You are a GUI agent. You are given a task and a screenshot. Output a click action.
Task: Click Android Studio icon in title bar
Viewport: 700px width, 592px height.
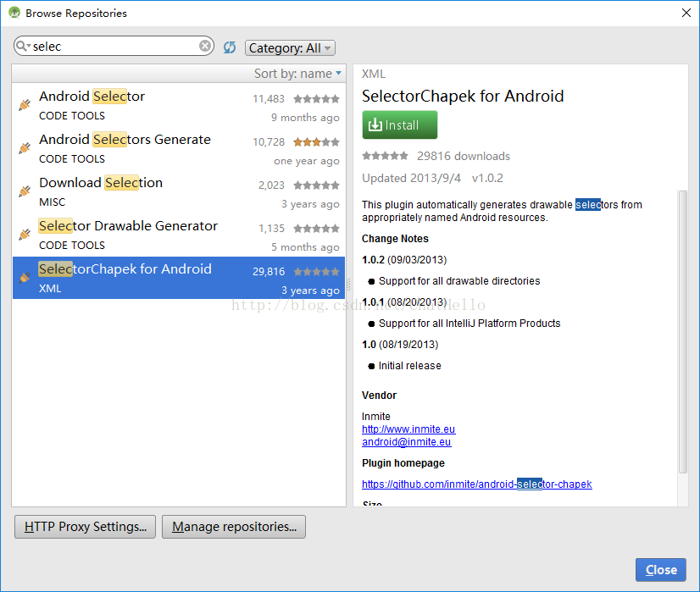(x=14, y=13)
